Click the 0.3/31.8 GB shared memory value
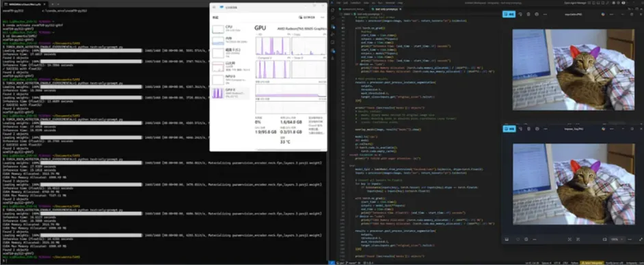The width and height of the screenshot is (644, 265). (x=291, y=132)
